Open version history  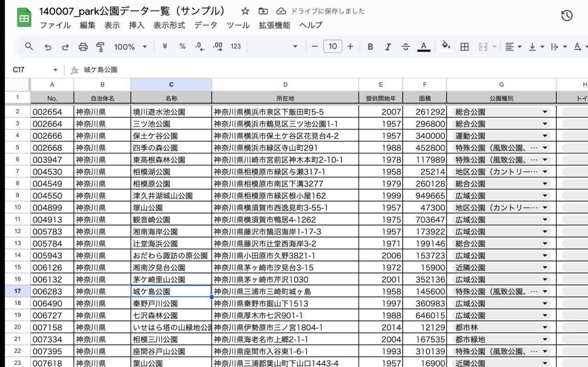click(567, 15)
